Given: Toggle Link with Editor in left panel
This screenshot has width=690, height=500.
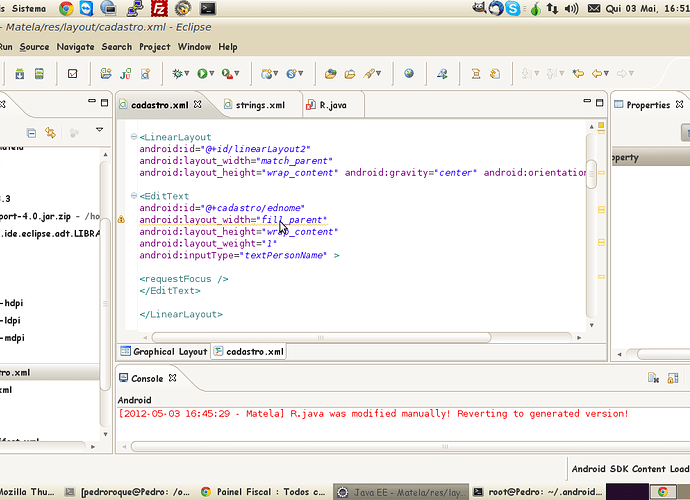Looking at the screenshot, I should pos(50,132).
